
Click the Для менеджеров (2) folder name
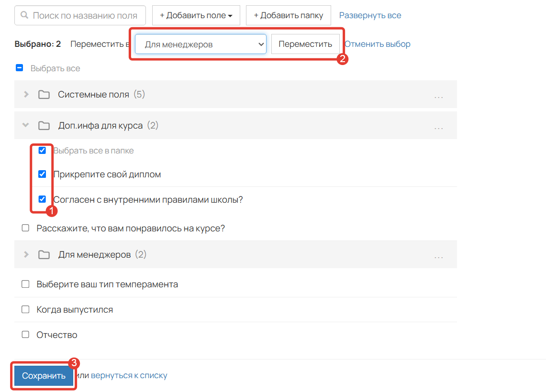(102, 255)
